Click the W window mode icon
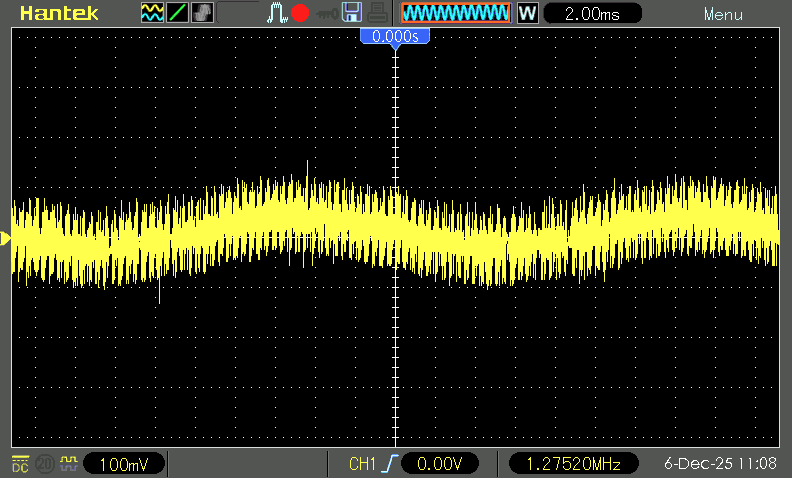 tap(528, 14)
